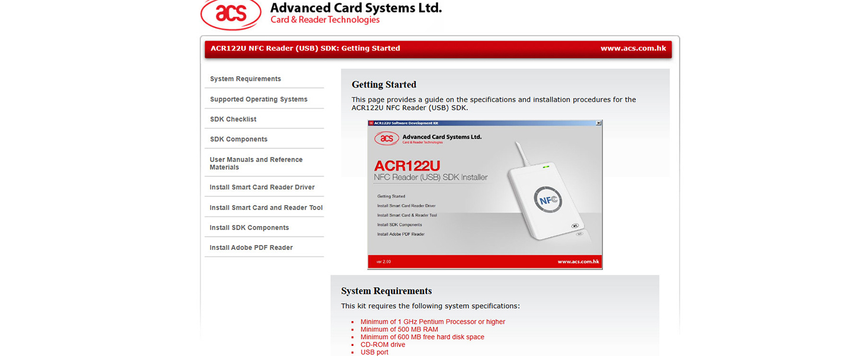
Task: Click the Getting Started heading
Action: (384, 85)
